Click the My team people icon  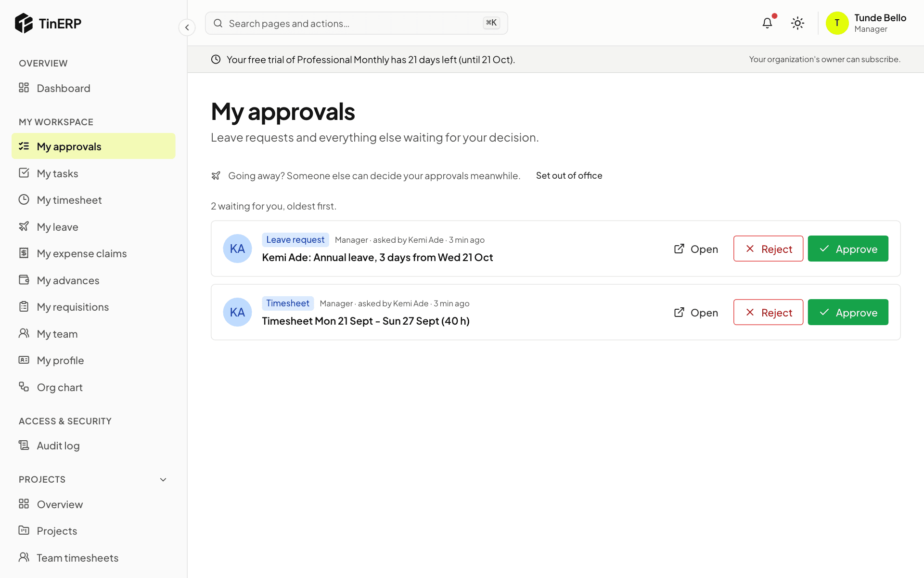coord(24,333)
